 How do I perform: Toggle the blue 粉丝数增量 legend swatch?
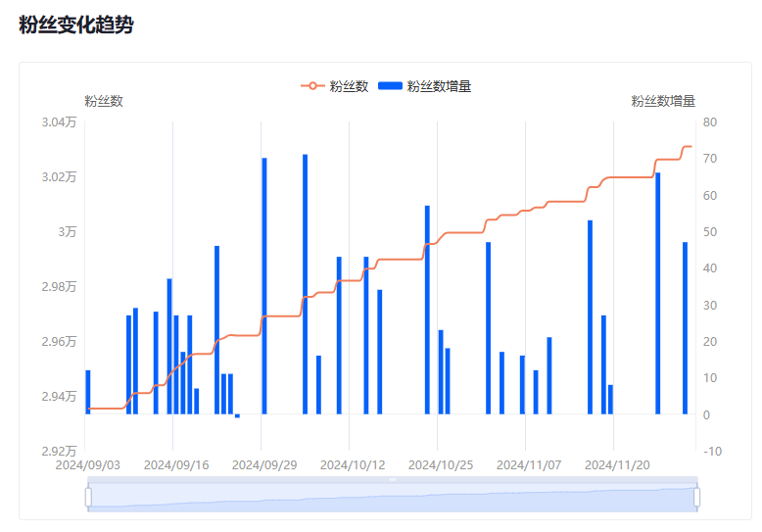390,86
